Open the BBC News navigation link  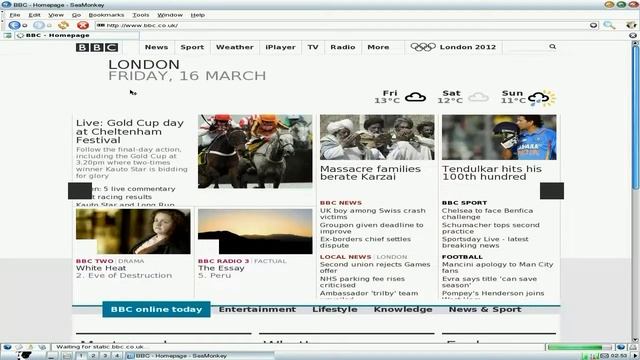pyautogui.click(x=156, y=47)
